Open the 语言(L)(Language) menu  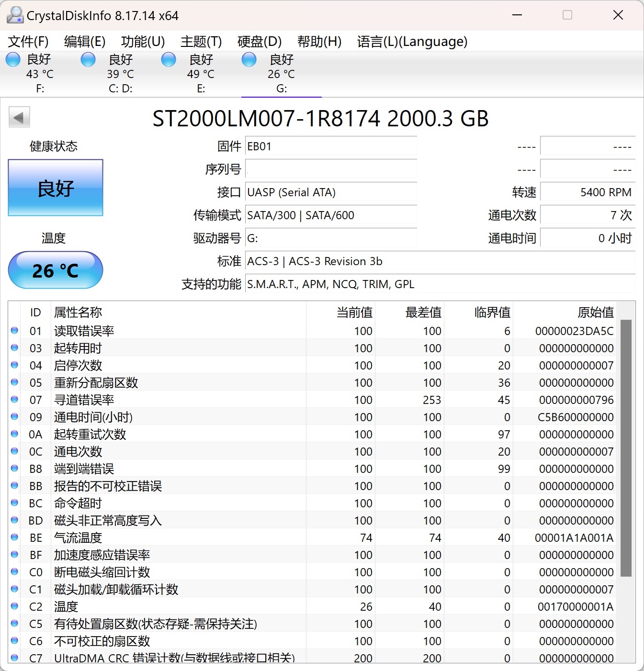pos(412,42)
